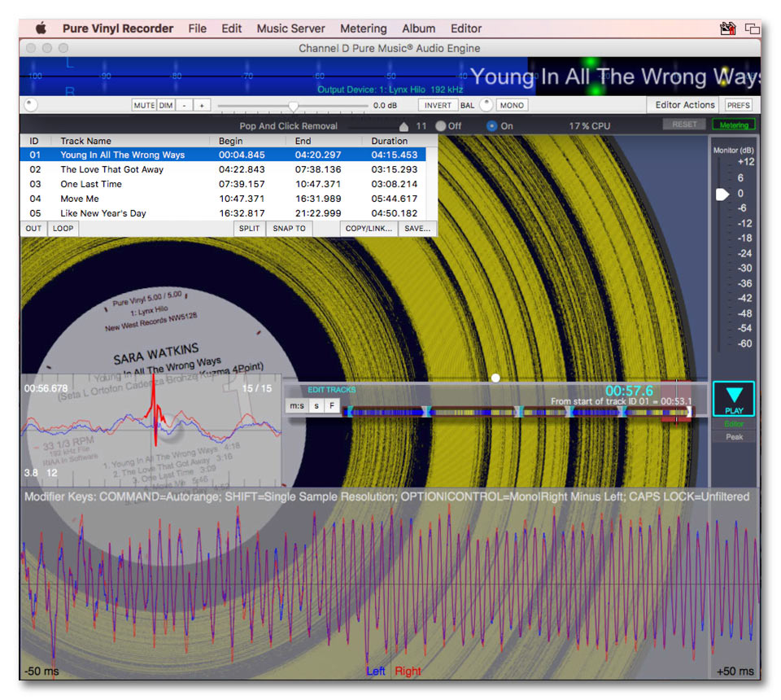Switch time format to F
The width and height of the screenshot is (781, 700).
[332, 405]
